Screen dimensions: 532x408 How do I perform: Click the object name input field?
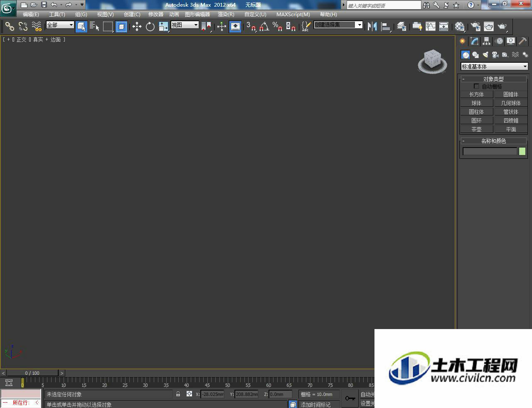tap(490, 151)
